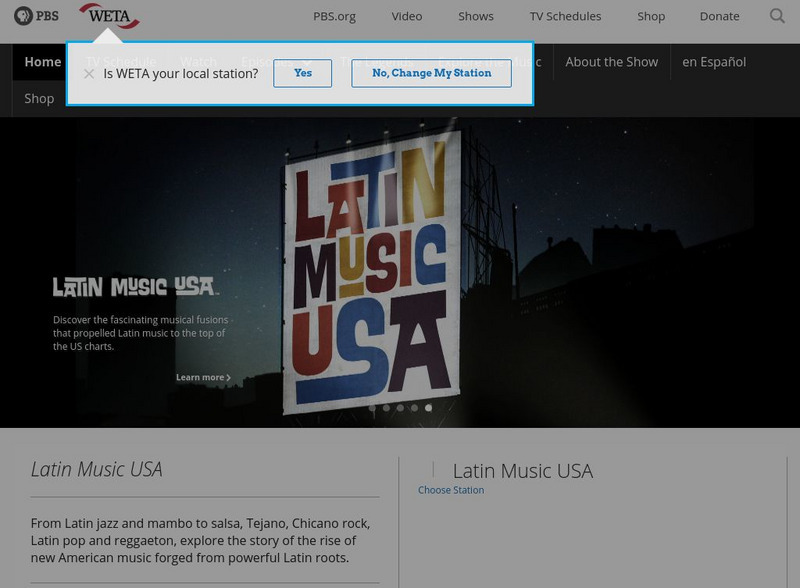Open PBS.org in top navigation
Image resolution: width=800 pixels, height=588 pixels.
click(334, 16)
